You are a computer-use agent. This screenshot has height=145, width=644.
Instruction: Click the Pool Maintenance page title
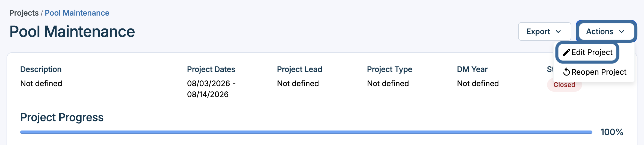click(x=72, y=31)
